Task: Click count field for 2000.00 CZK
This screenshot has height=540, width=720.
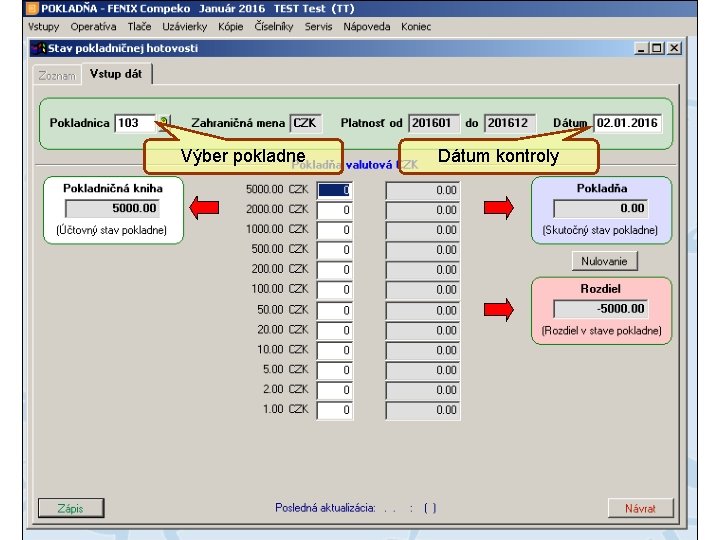Action: pos(335,210)
